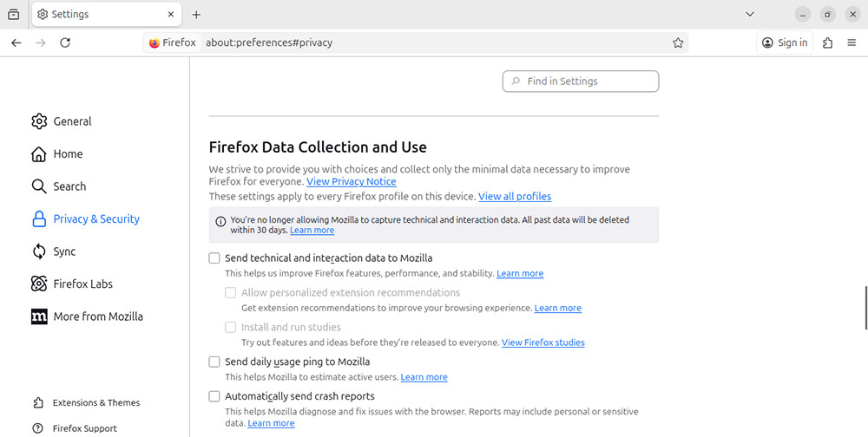
Task: Enable Send technical and interaction data checkbox
Action: tap(214, 258)
